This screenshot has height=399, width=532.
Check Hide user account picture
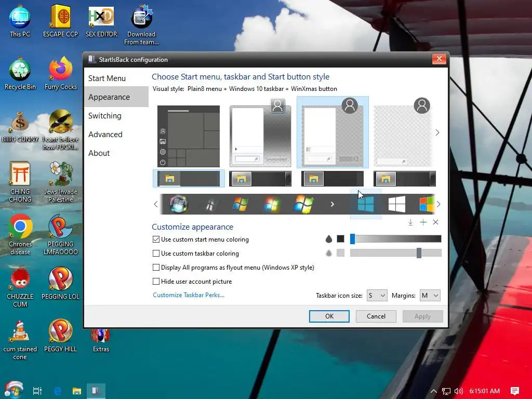[156, 281]
